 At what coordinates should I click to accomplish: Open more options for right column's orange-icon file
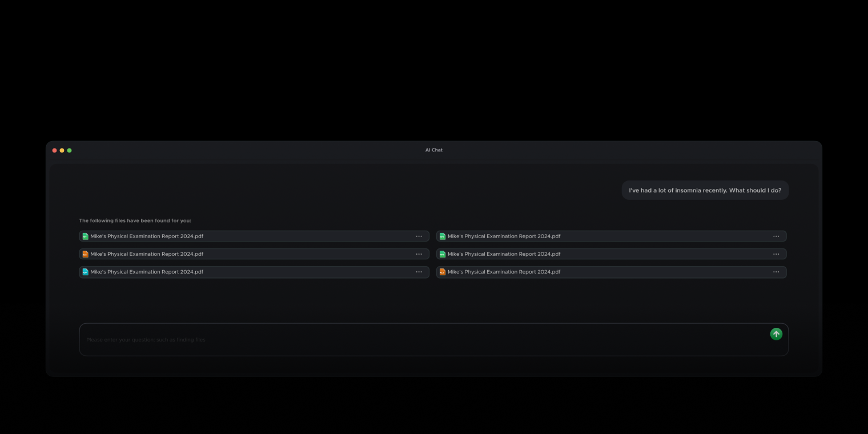776,272
